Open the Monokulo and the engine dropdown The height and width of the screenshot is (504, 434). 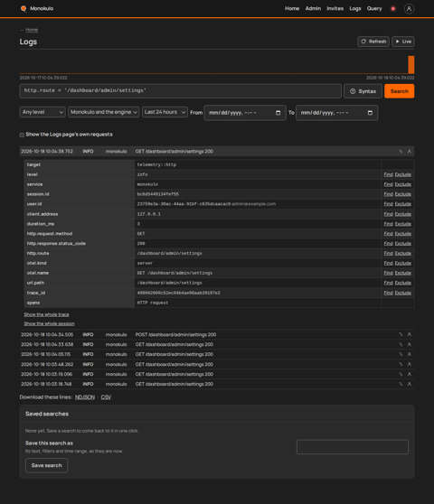pyautogui.click(x=104, y=112)
